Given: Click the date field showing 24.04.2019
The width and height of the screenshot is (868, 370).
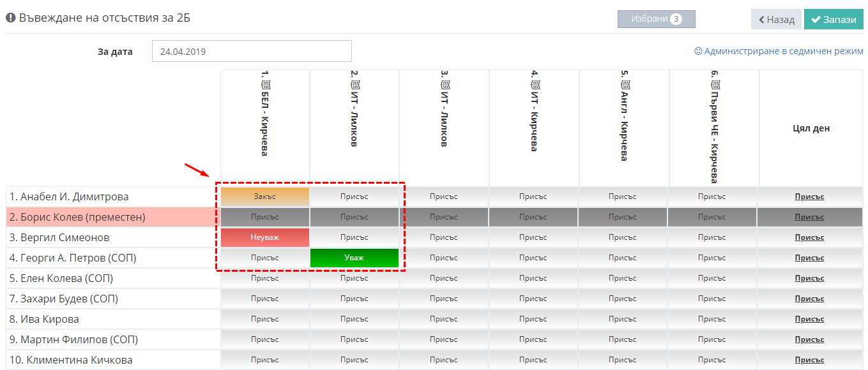Looking at the screenshot, I should 252,51.
